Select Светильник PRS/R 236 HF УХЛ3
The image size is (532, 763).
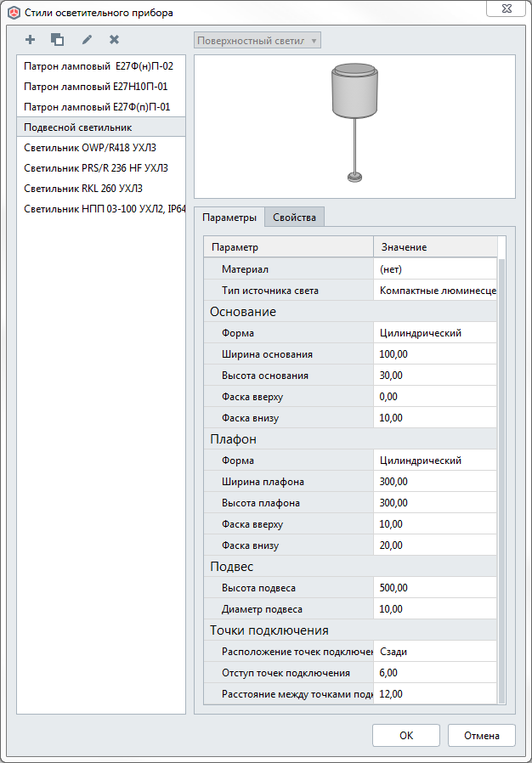point(101,168)
